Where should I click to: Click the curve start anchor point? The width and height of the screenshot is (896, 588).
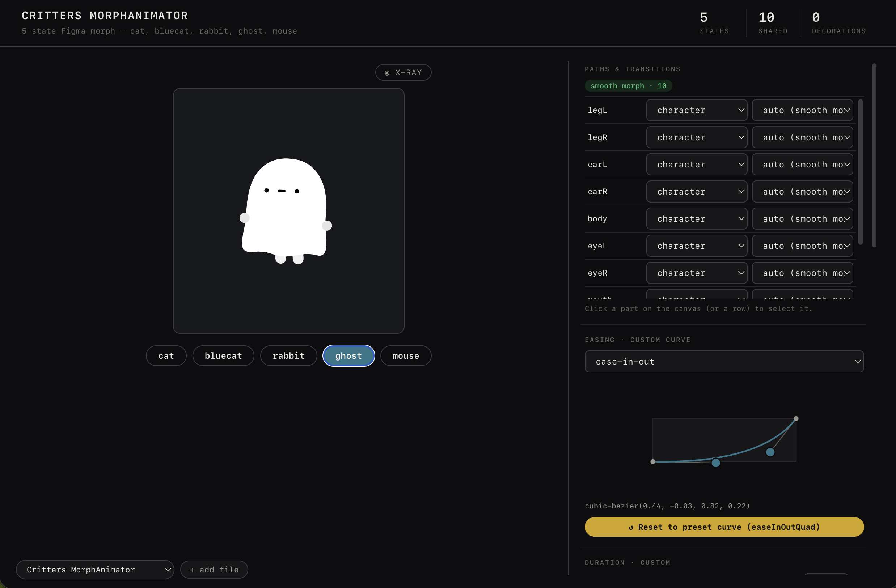pyautogui.click(x=653, y=461)
